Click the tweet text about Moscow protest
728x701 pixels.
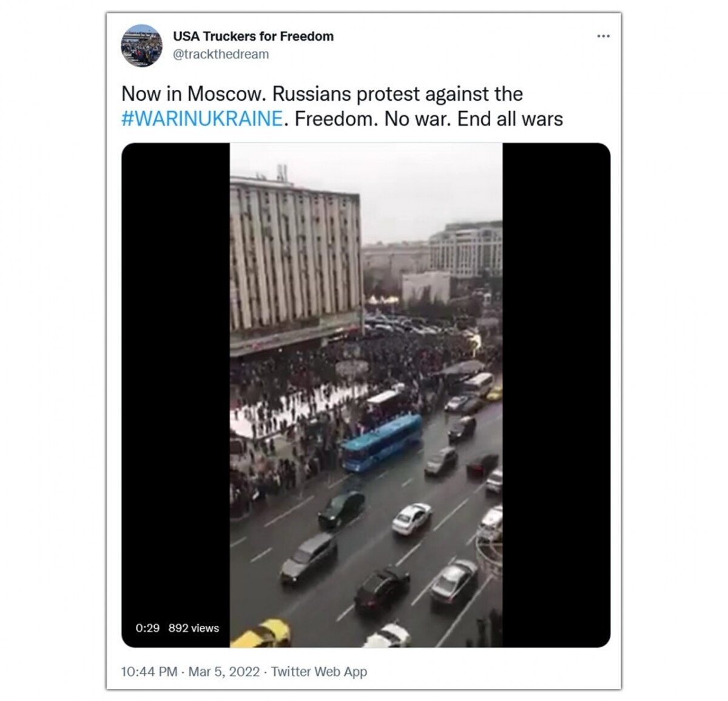(342, 106)
